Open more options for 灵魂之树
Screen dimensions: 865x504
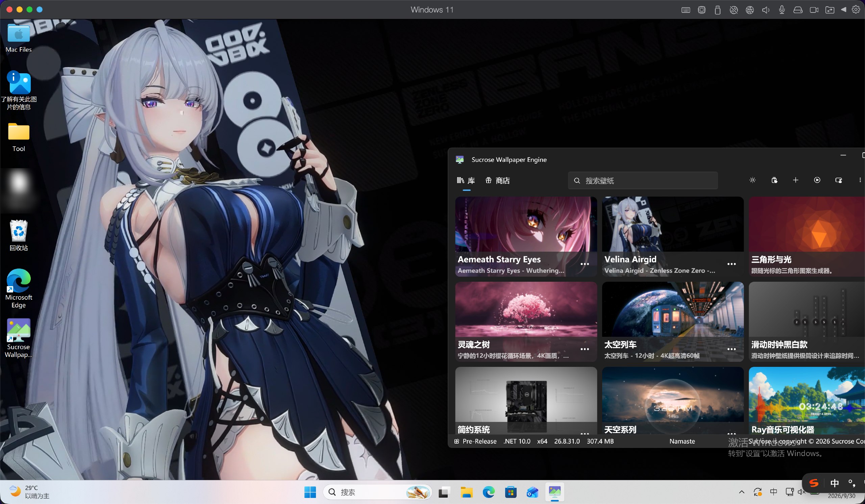coord(585,349)
